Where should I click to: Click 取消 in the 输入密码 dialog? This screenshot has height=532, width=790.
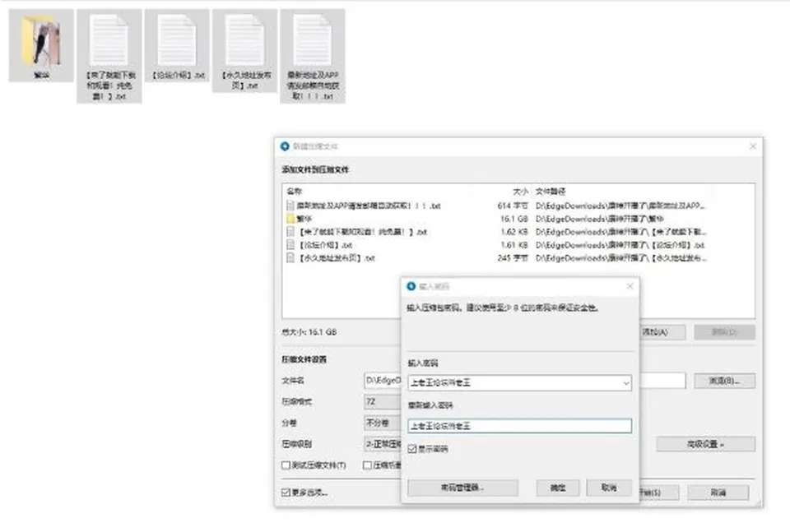609,488
